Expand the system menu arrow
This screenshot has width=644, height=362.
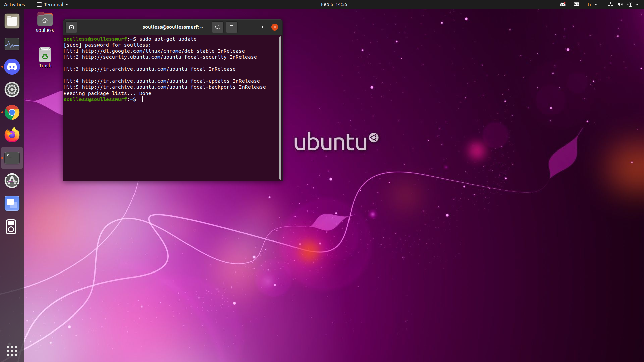coord(637,4)
